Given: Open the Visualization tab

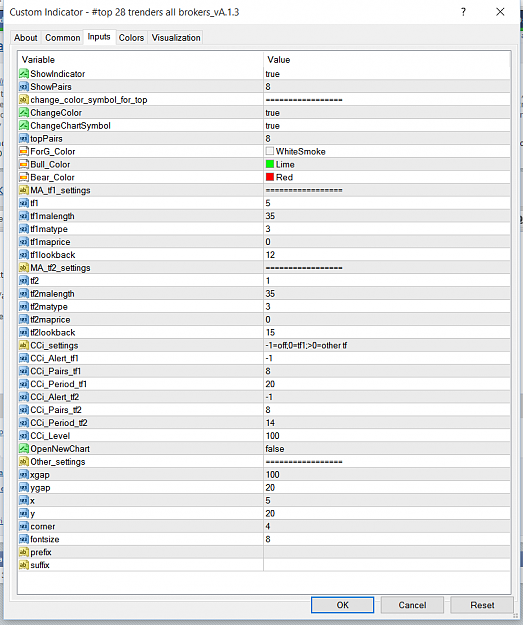Looking at the screenshot, I should [176, 38].
